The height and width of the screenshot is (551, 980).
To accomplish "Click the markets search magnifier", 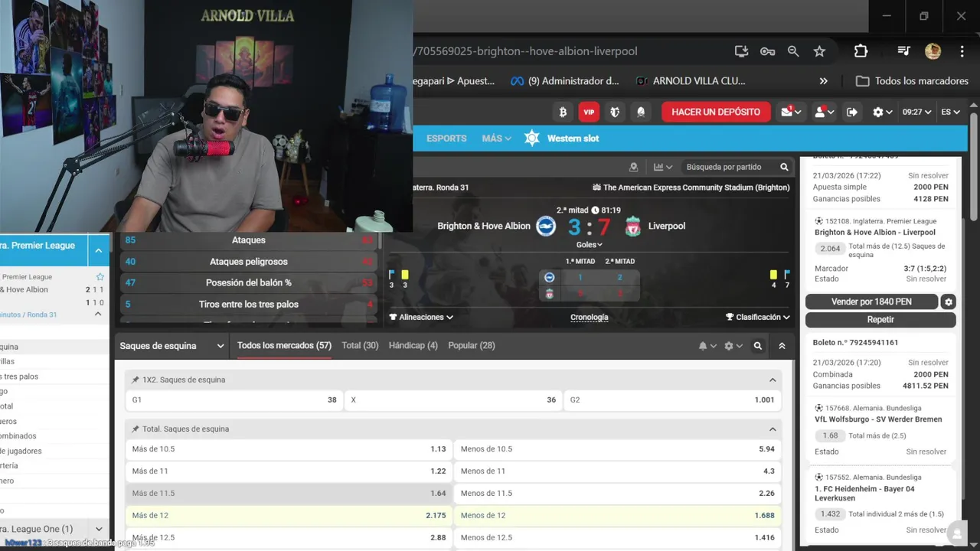I will [758, 346].
